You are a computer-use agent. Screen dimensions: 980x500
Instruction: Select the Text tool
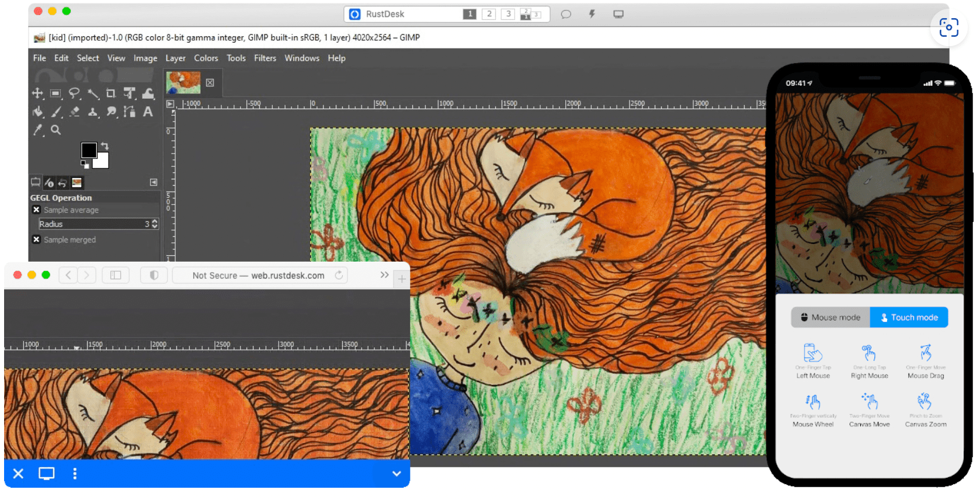coord(148,112)
